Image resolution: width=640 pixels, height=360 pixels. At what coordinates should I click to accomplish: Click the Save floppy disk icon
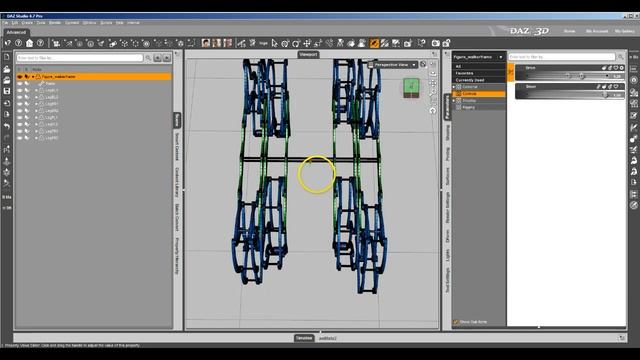[7, 91]
